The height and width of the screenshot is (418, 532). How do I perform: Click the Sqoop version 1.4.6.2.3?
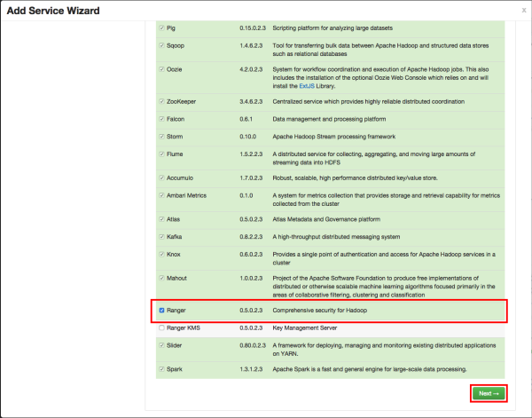point(251,45)
